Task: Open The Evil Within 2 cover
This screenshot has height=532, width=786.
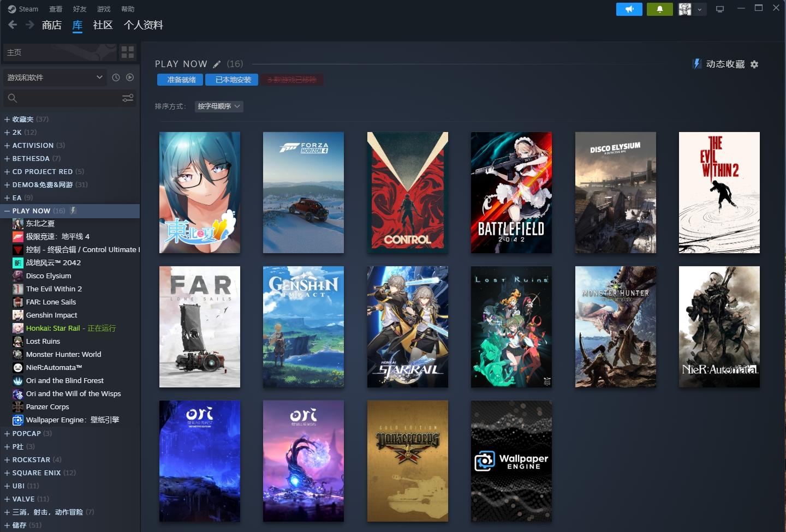Action: click(719, 193)
